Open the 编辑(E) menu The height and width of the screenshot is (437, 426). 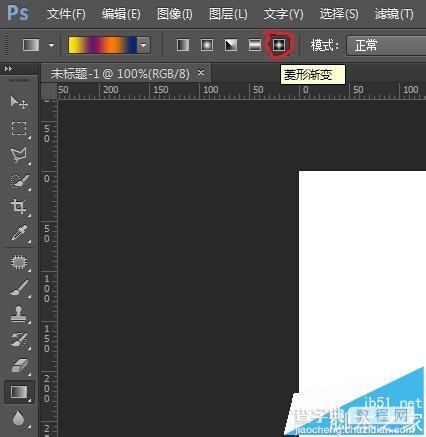coord(121,14)
